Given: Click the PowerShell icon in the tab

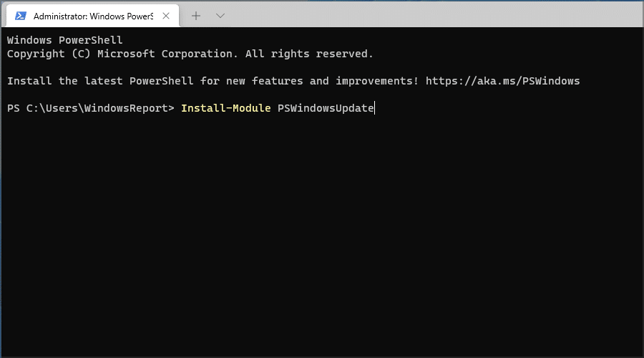Looking at the screenshot, I should 21,16.
